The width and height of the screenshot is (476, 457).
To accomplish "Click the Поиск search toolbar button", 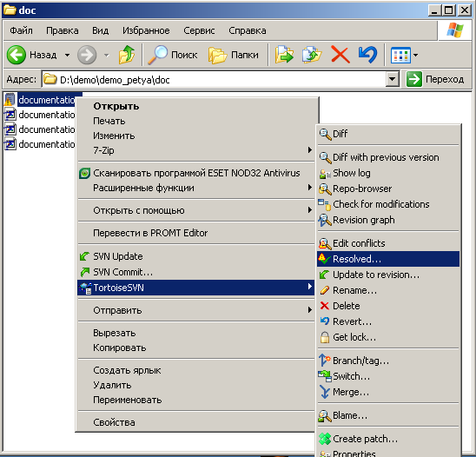I will coord(173,55).
